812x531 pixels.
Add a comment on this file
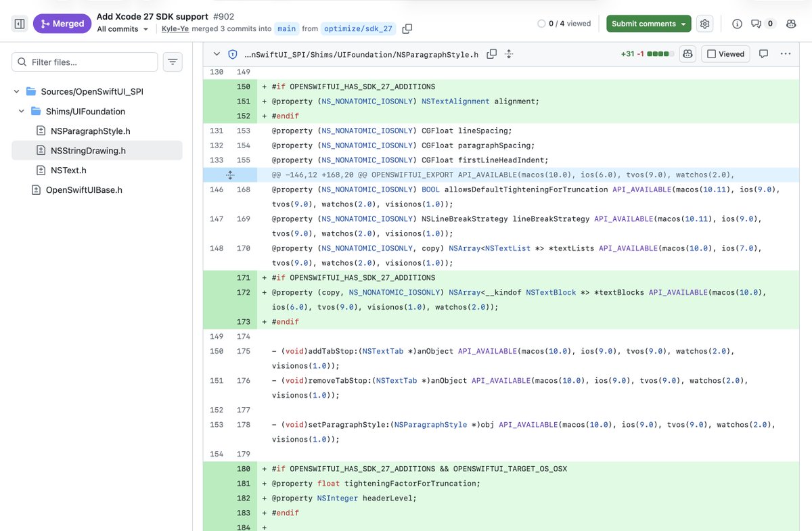(x=763, y=54)
